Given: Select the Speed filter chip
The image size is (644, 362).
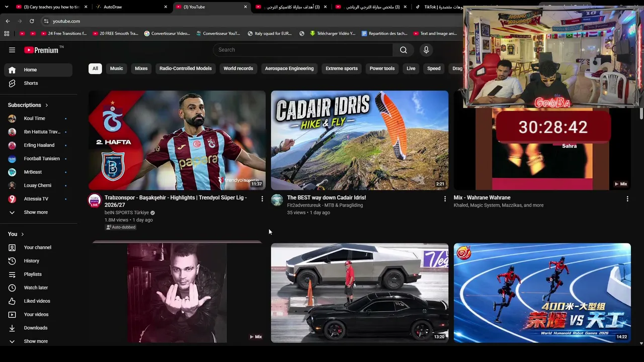Looking at the screenshot, I should (434, 68).
